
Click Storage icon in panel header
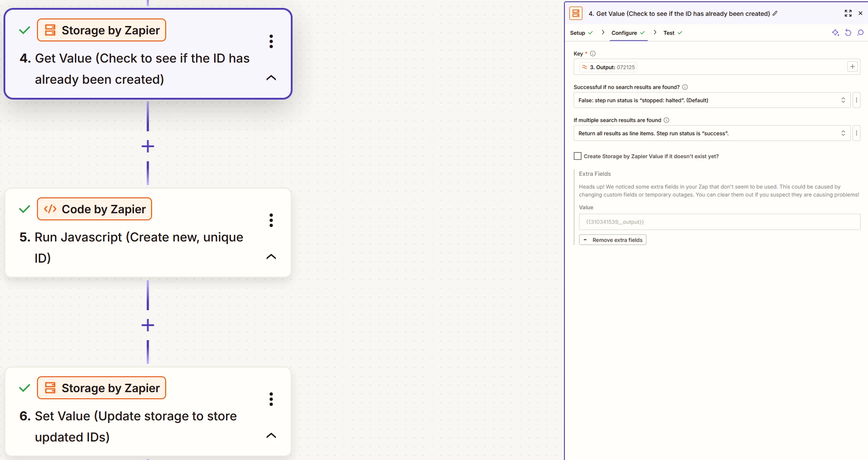(x=576, y=13)
